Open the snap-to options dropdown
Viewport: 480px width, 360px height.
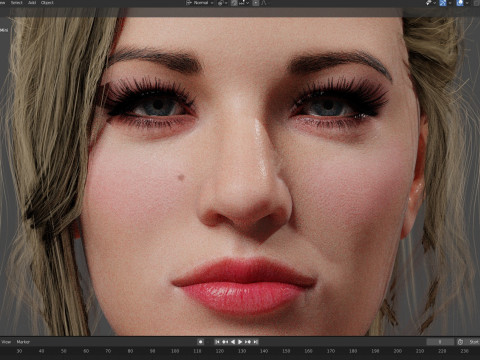tap(244, 3)
